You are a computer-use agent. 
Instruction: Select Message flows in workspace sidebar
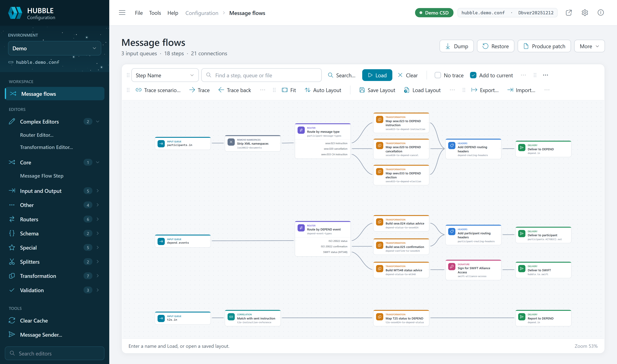[x=54, y=94]
